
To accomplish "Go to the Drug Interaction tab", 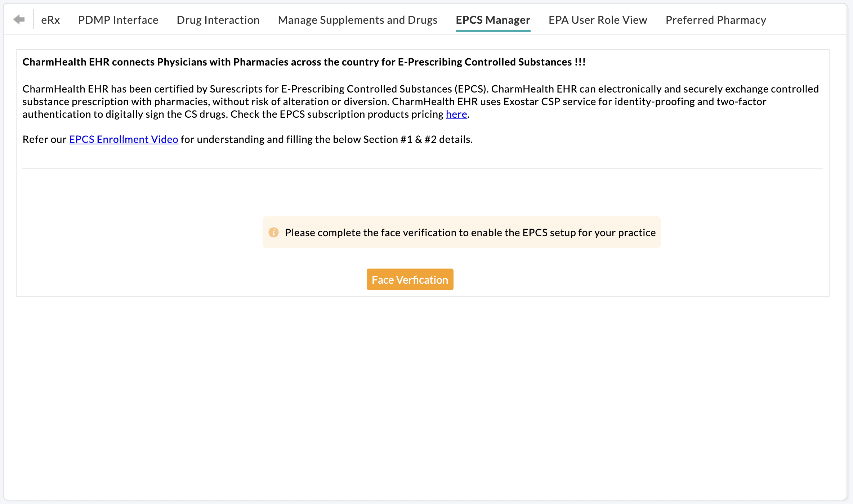I will [218, 20].
